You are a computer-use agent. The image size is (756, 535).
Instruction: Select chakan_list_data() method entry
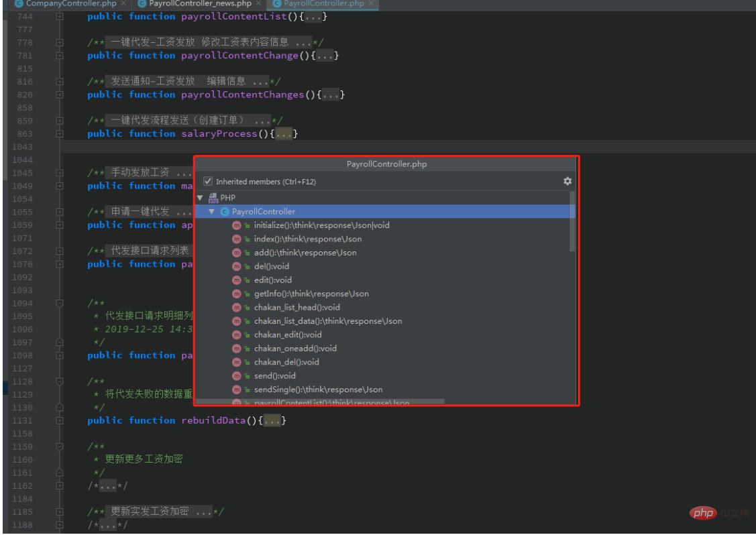[328, 321]
